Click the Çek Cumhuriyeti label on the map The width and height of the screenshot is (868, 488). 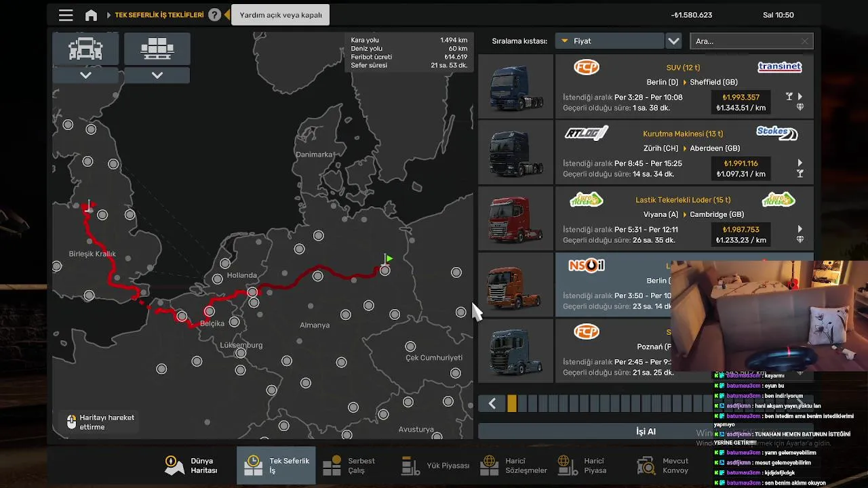pos(434,357)
